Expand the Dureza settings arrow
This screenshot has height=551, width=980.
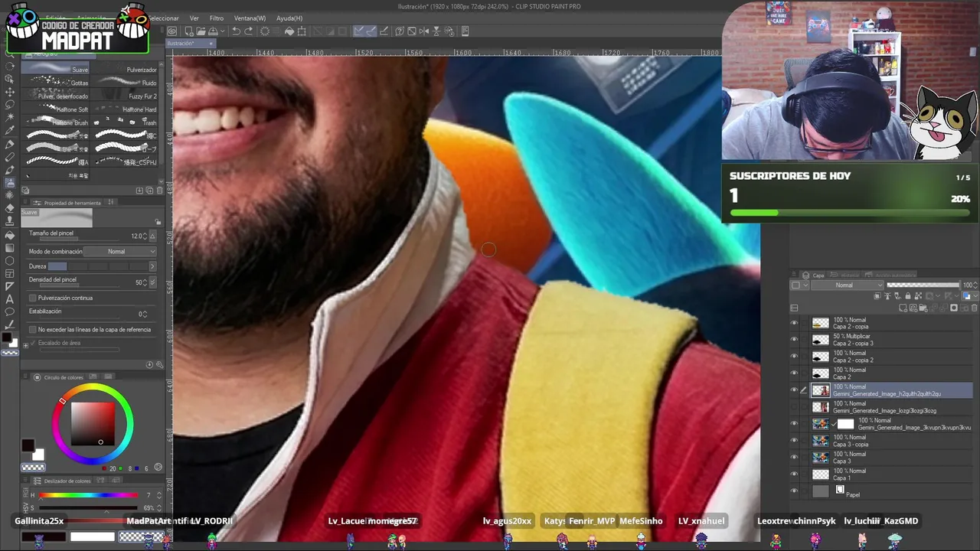[152, 266]
